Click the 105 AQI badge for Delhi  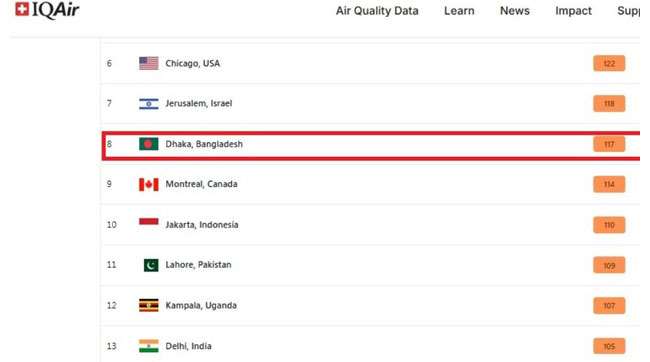[609, 346]
